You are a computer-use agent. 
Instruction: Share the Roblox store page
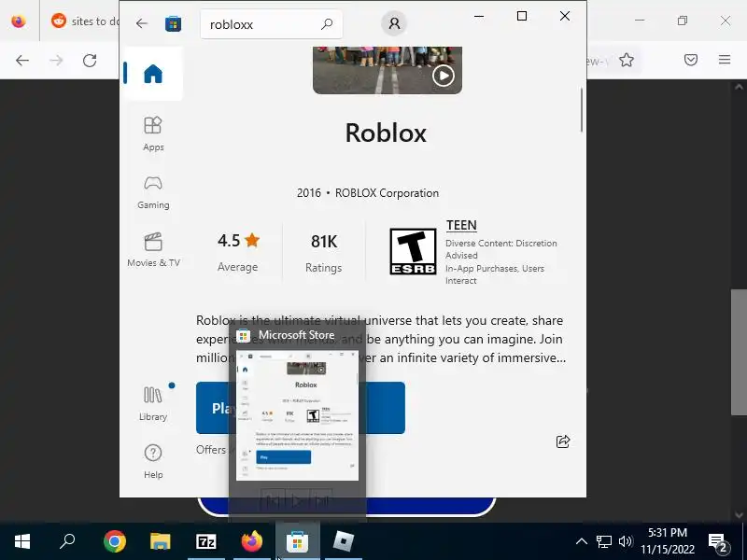click(x=563, y=441)
